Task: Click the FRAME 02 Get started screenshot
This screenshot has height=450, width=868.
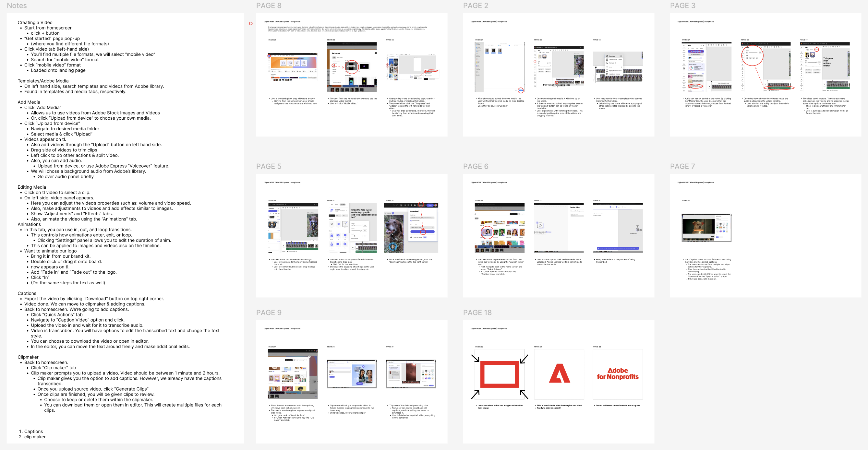Action: [351, 67]
